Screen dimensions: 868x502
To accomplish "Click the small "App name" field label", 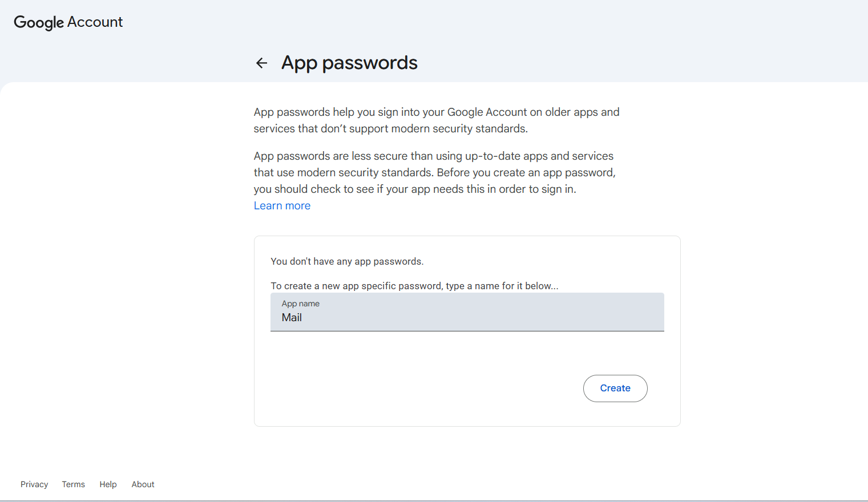I will point(300,304).
